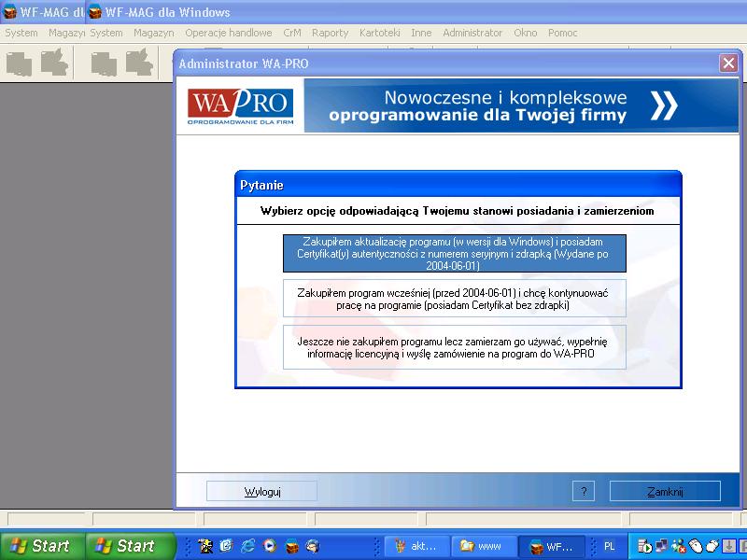The width and height of the screenshot is (747, 560).
Task: Launch Internet Explorer from the quick launch bar
Action: (247, 546)
